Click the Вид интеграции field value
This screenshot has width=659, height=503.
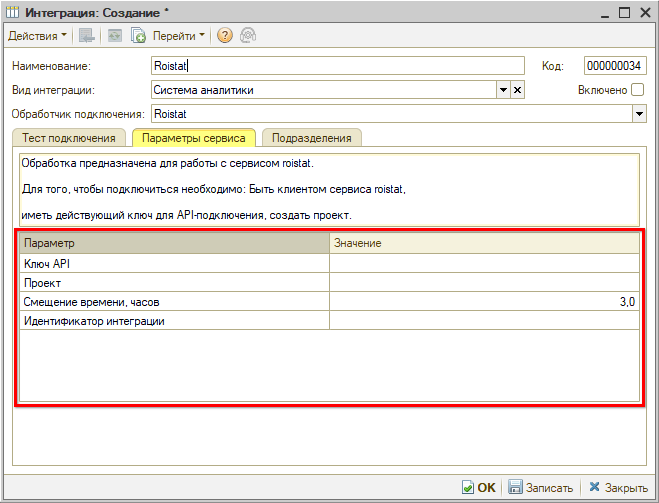coord(324,90)
